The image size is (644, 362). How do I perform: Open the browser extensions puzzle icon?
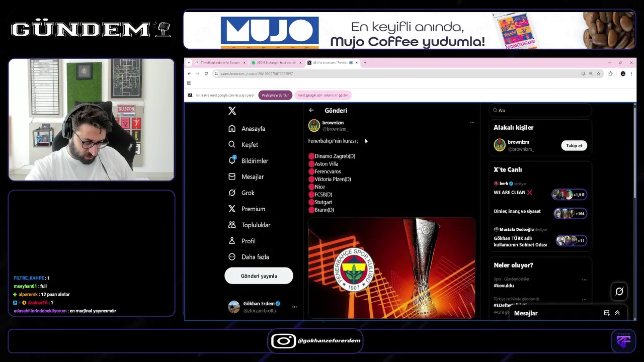(x=610, y=74)
